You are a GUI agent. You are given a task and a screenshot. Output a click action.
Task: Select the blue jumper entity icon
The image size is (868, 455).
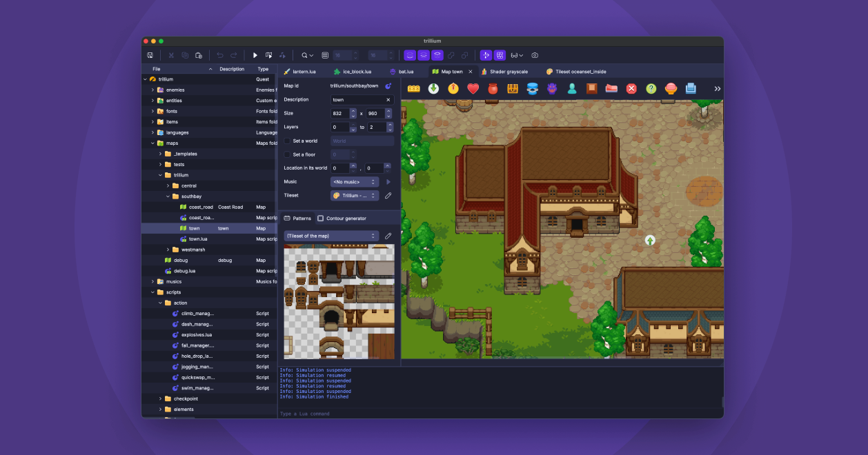pos(532,88)
